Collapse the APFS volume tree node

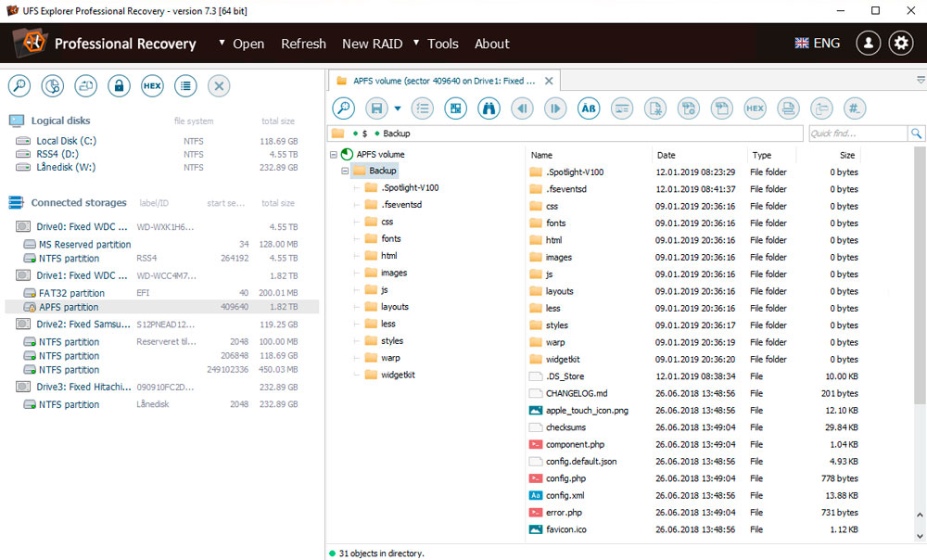pos(334,154)
